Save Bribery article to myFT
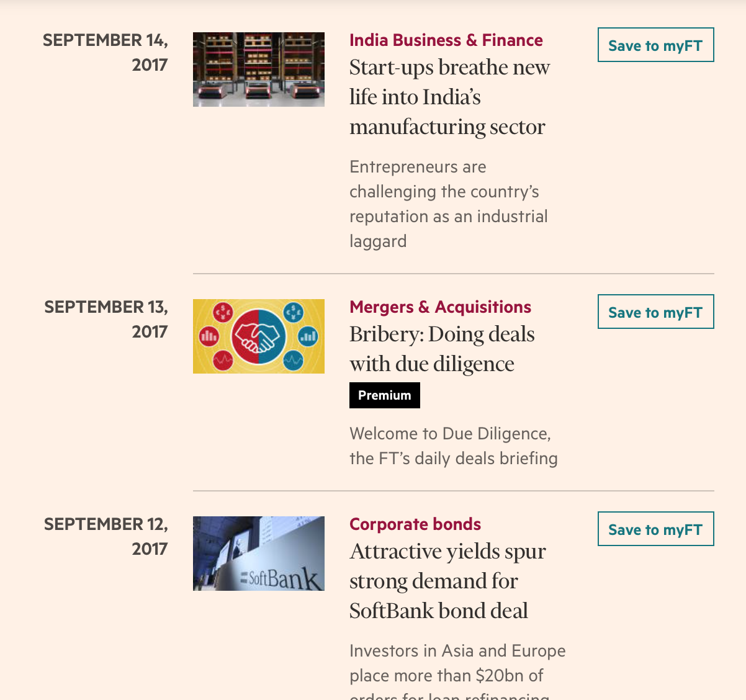Viewport: 746px width, 700px height. 656,312
